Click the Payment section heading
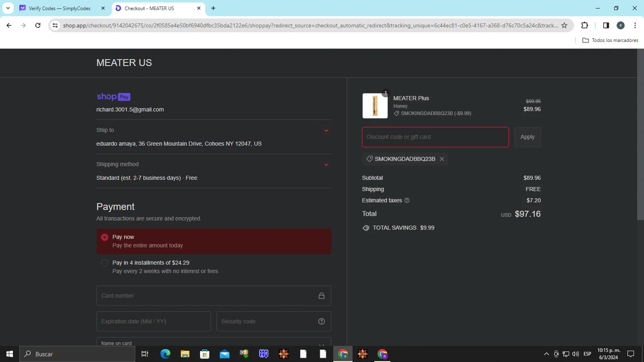The height and width of the screenshot is (362, 644). (x=115, y=207)
